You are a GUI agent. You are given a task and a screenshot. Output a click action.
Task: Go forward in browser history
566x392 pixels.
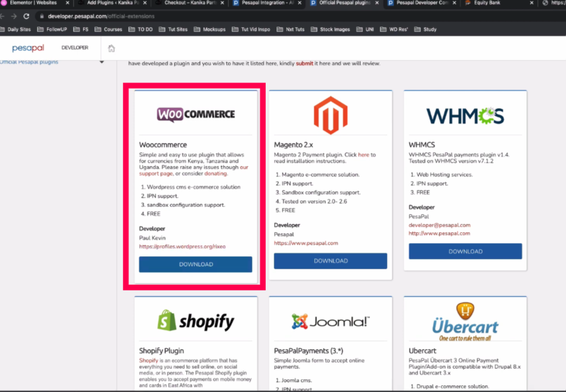14,16
